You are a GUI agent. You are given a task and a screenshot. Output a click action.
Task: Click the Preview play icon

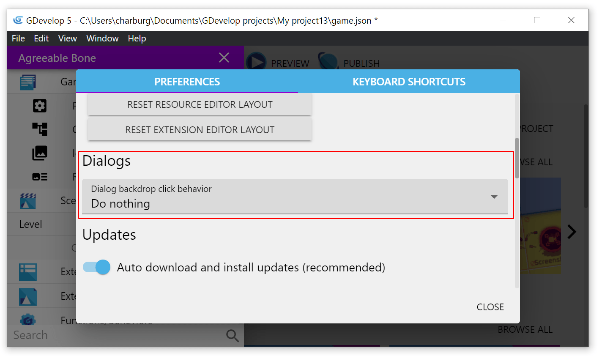[x=256, y=62]
